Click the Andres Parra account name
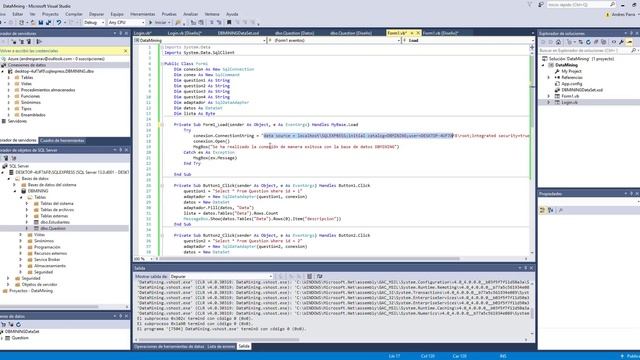This screenshot has width=640, height=360. tap(623, 14)
